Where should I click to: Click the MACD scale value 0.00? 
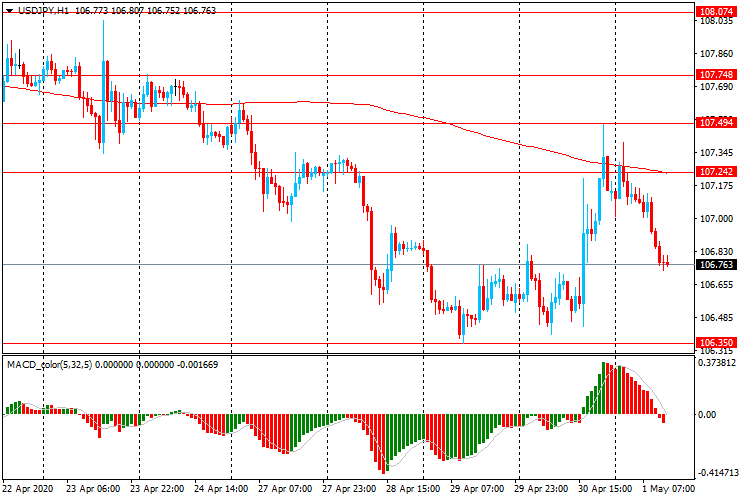point(707,415)
